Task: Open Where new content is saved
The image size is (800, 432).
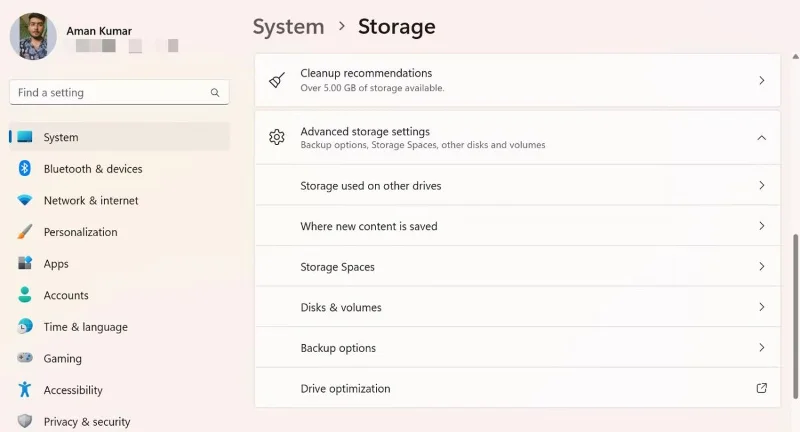Action: coord(518,225)
